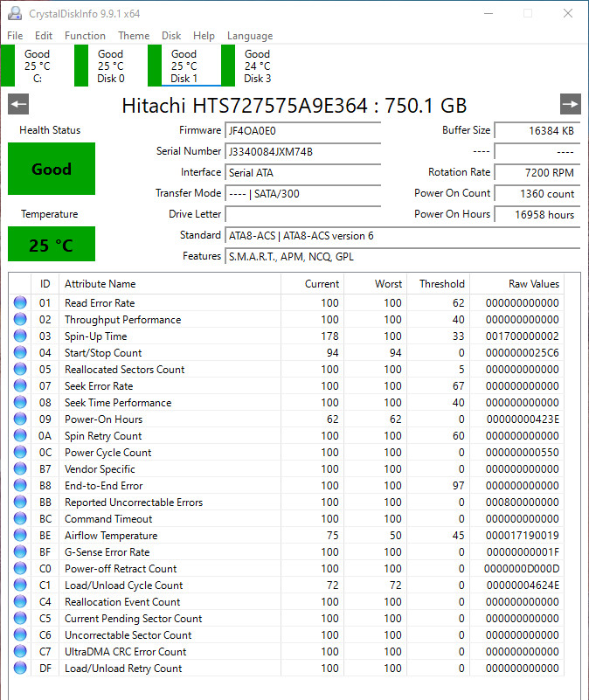This screenshot has height=700, width=589.
Task: Open the Theme menu
Action: click(134, 36)
